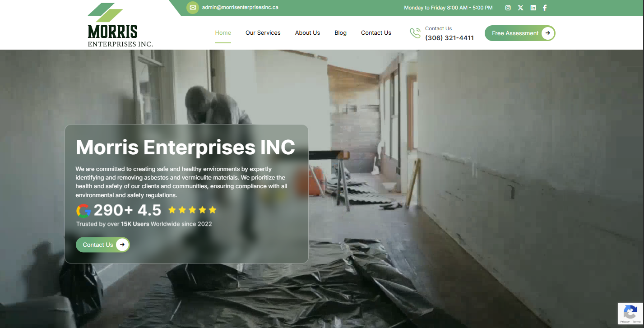Click the green phone handset icon

point(415,33)
